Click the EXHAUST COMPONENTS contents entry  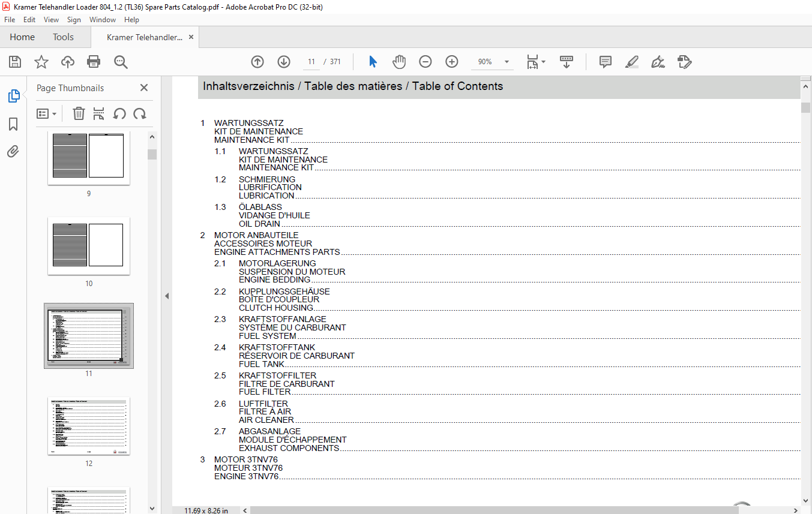click(x=289, y=448)
